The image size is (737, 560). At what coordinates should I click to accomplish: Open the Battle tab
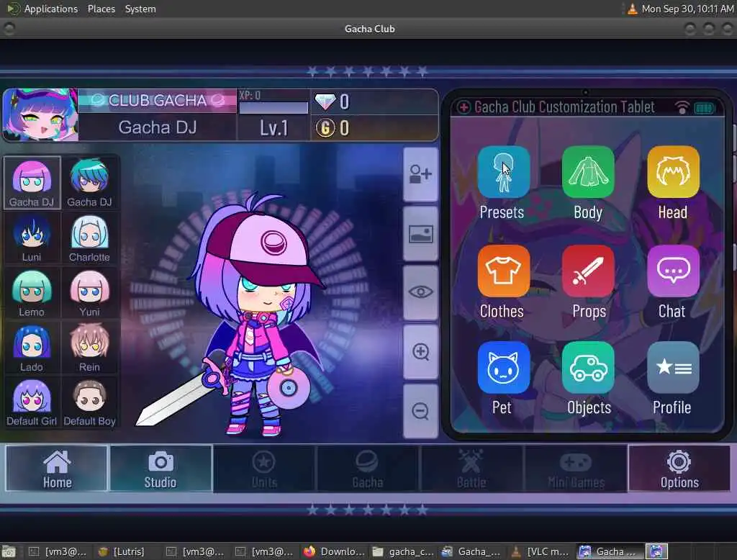coord(471,469)
